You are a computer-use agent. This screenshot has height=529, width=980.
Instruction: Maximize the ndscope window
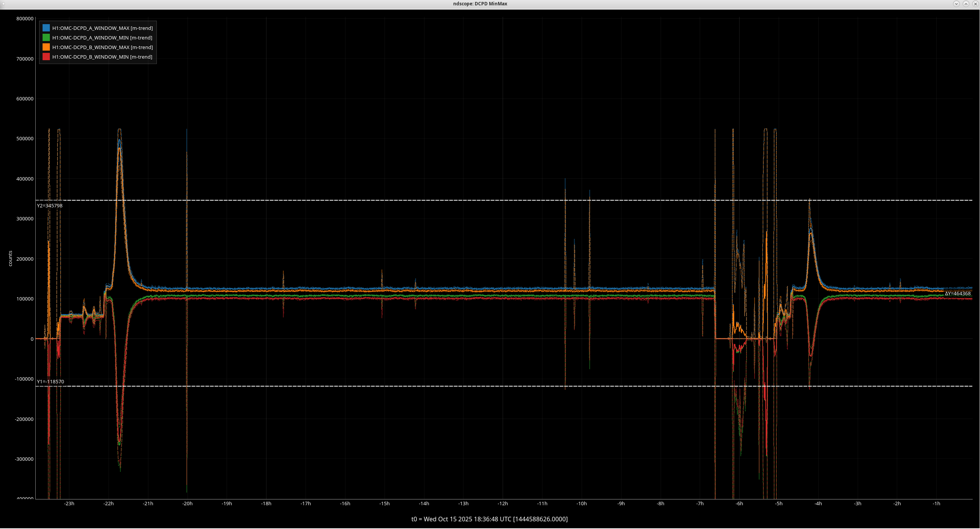(966, 3)
